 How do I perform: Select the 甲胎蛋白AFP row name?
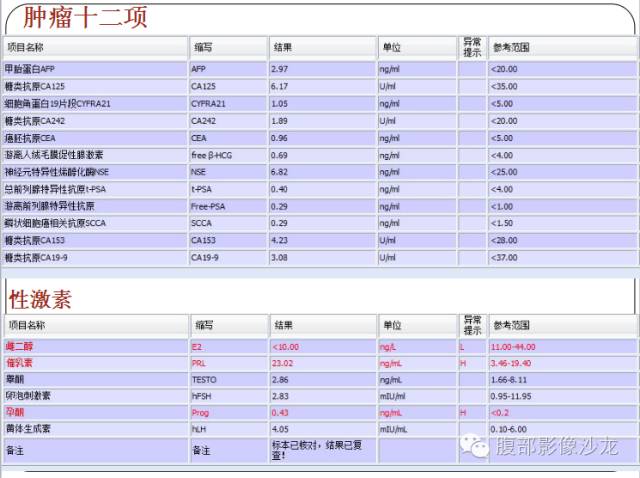[x=29, y=69]
